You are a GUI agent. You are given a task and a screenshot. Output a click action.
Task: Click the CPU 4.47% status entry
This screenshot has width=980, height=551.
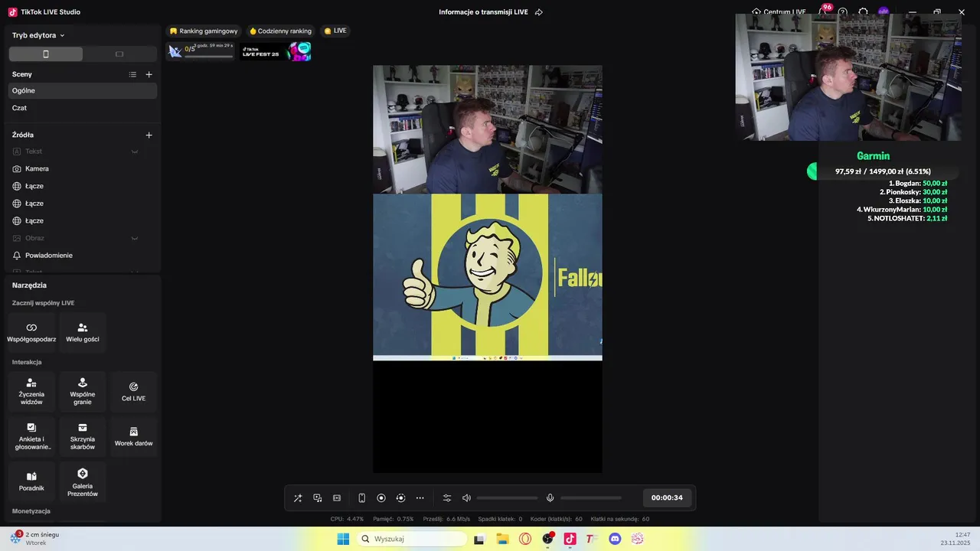[x=348, y=519]
